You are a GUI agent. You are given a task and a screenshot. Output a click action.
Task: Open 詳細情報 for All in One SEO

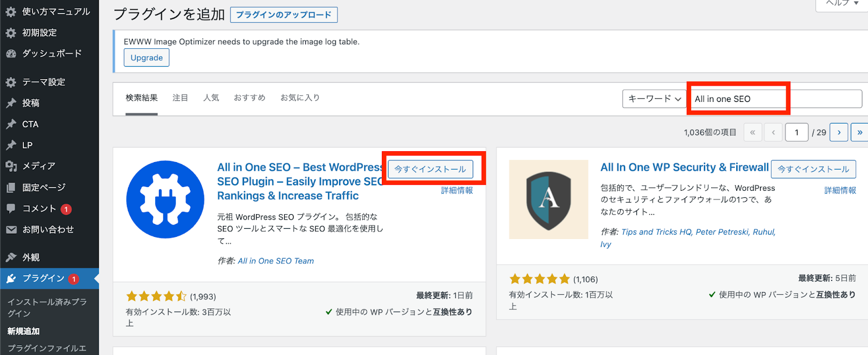tap(457, 190)
